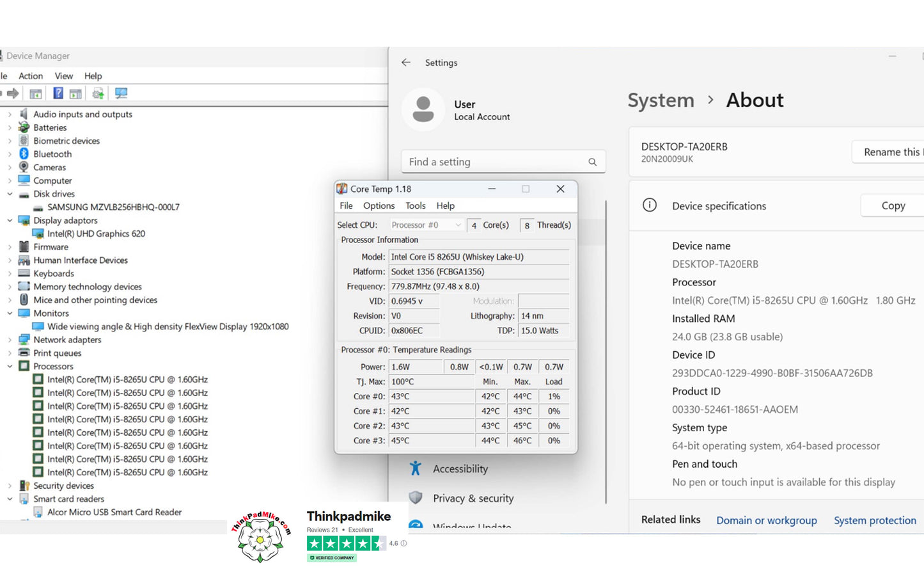Expand the Network adapters tree node
Image resolution: width=924 pixels, height=581 pixels.
tap(10, 340)
